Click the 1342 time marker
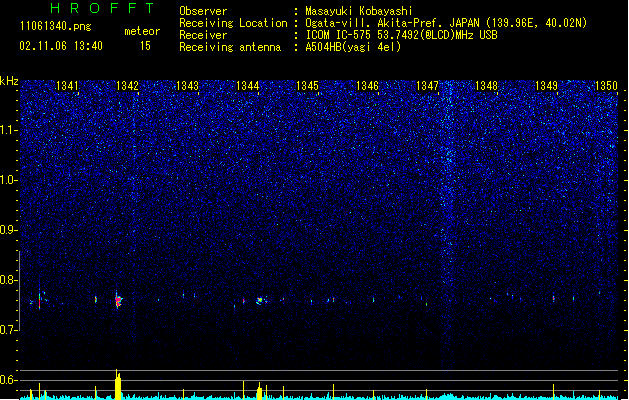 click(x=127, y=86)
